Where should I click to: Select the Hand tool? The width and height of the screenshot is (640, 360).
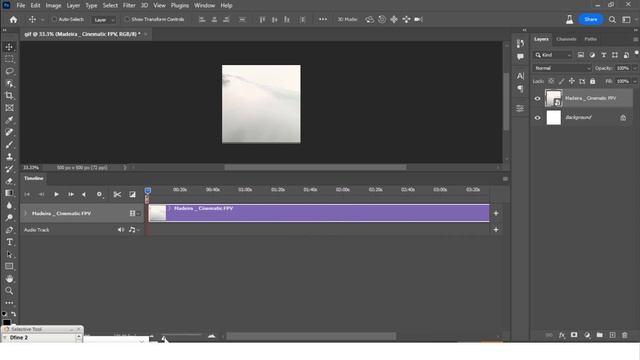[9, 279]
